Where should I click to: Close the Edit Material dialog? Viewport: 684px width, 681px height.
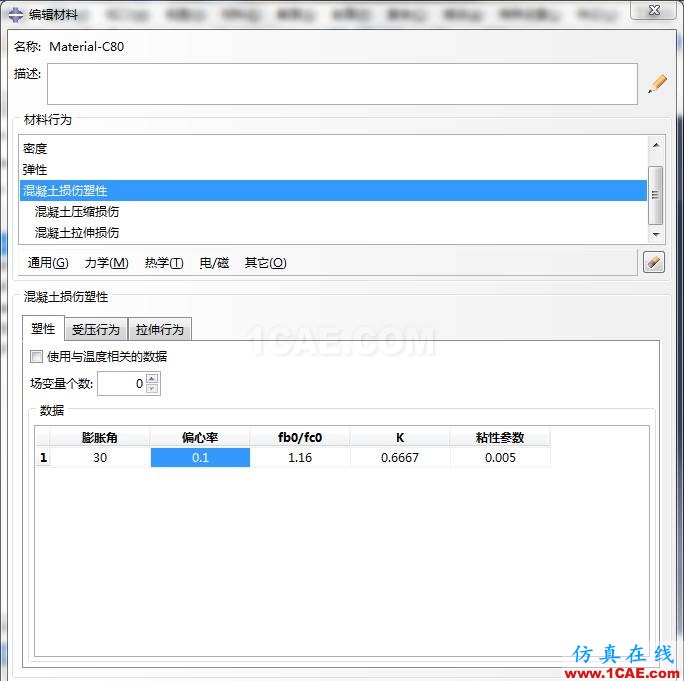(653, 10)
